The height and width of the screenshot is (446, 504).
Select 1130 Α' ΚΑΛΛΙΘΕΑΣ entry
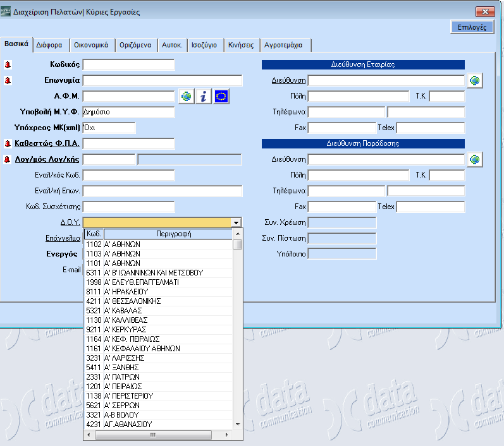coord(158,320)
